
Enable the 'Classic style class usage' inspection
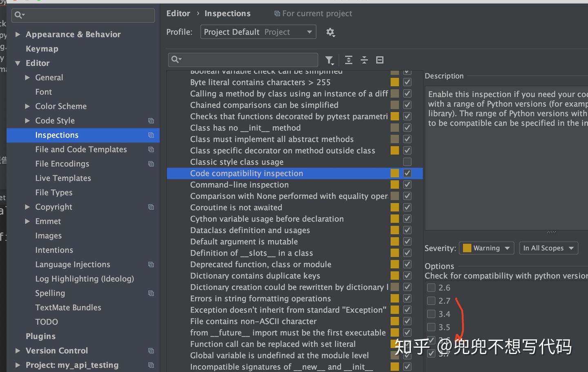(x=407, y=161)
